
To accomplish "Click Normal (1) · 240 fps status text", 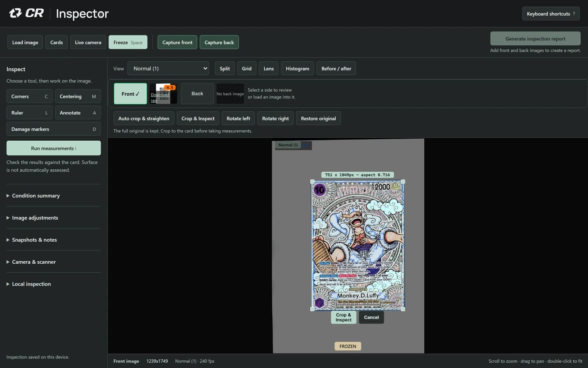I will click(195, 361).
